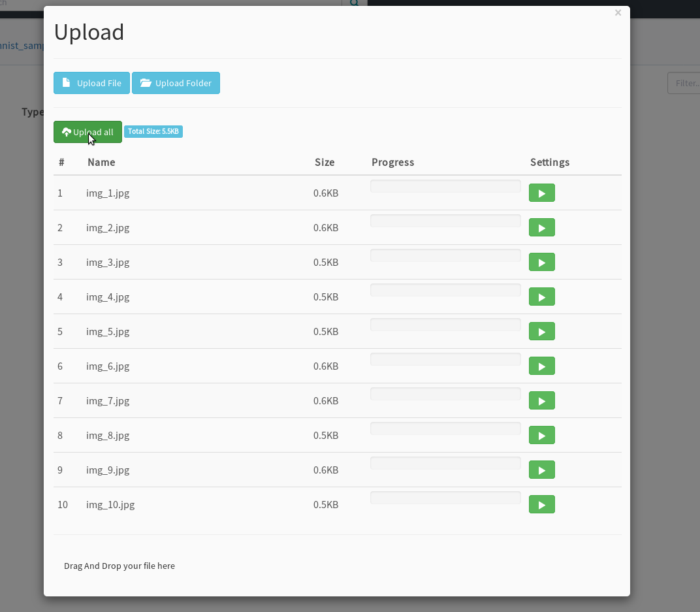Upload img_5.jpg with its play button

pos(541,332)
